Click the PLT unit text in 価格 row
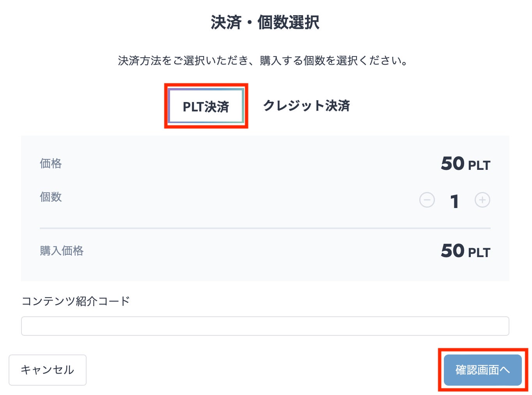The width and height of the screenshot is (532, 395). pos(479,166)
